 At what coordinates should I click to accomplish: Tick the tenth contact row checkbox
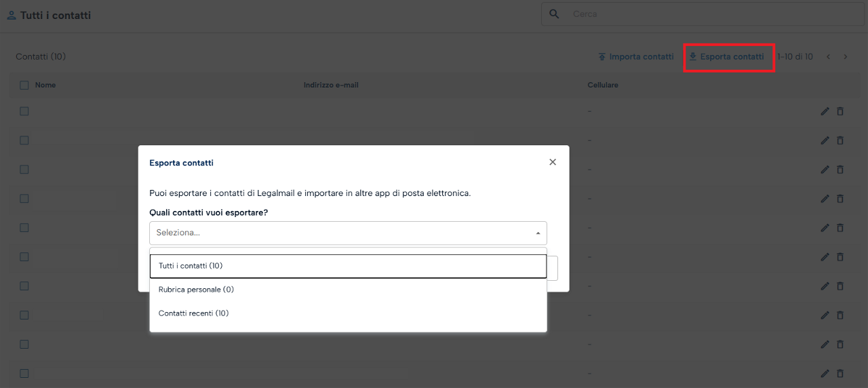(24, 373)
